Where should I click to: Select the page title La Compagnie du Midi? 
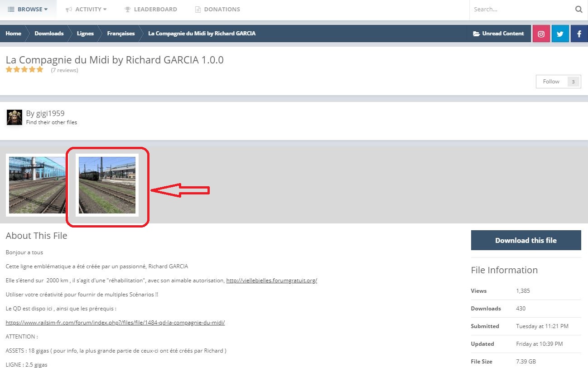[115, 60]
